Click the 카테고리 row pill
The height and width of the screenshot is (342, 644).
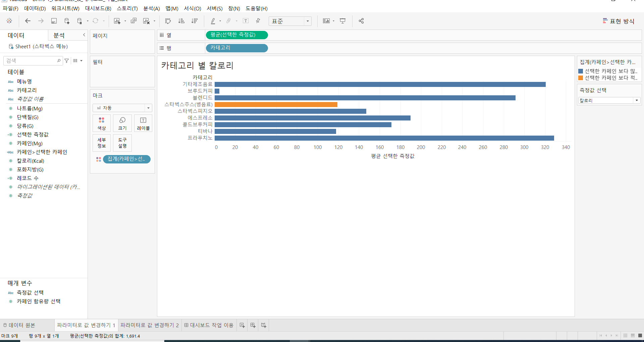pos(237,48)
